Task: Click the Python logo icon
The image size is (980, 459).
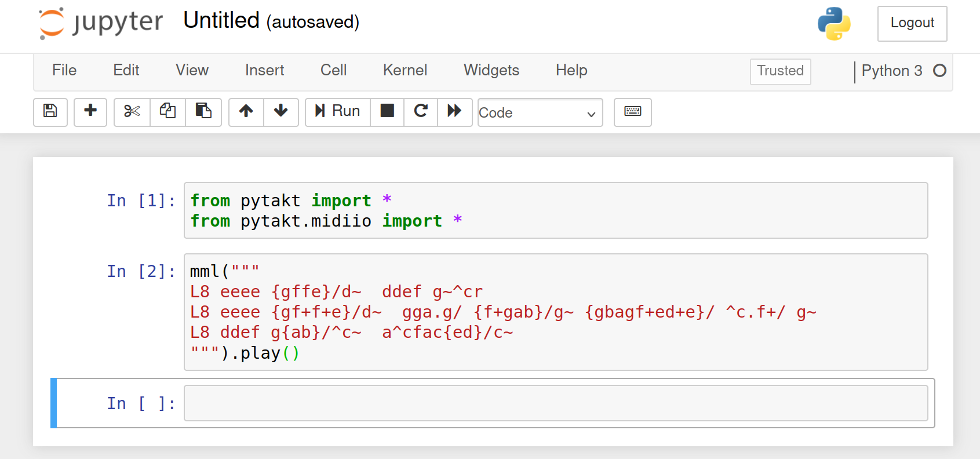Action: pyautogui.click(x=834, y=24)
